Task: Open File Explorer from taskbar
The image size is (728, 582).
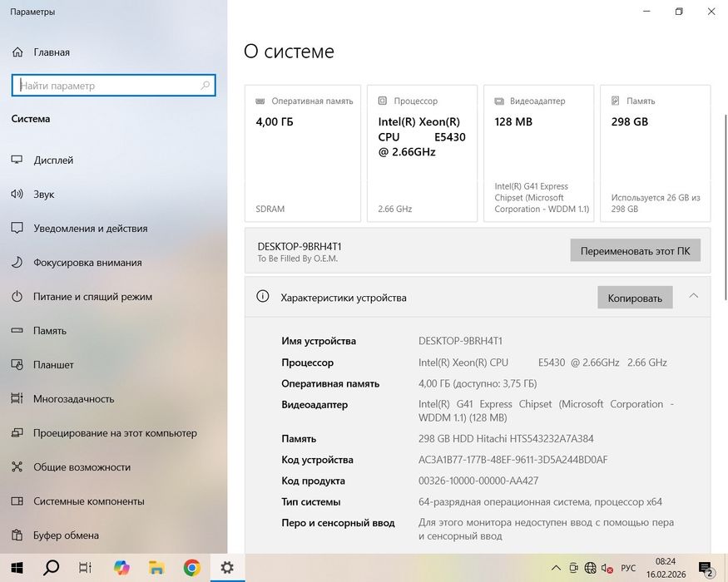Action: click(156, 568)
